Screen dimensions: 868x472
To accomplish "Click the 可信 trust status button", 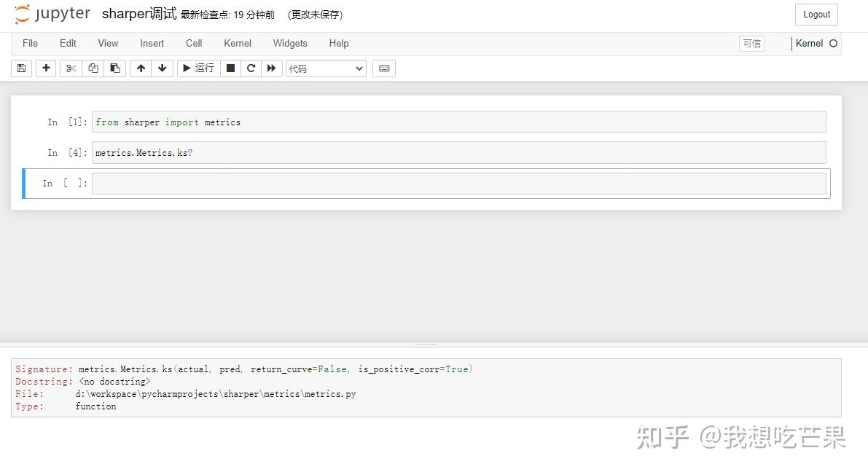I will [x=751, y=44].
